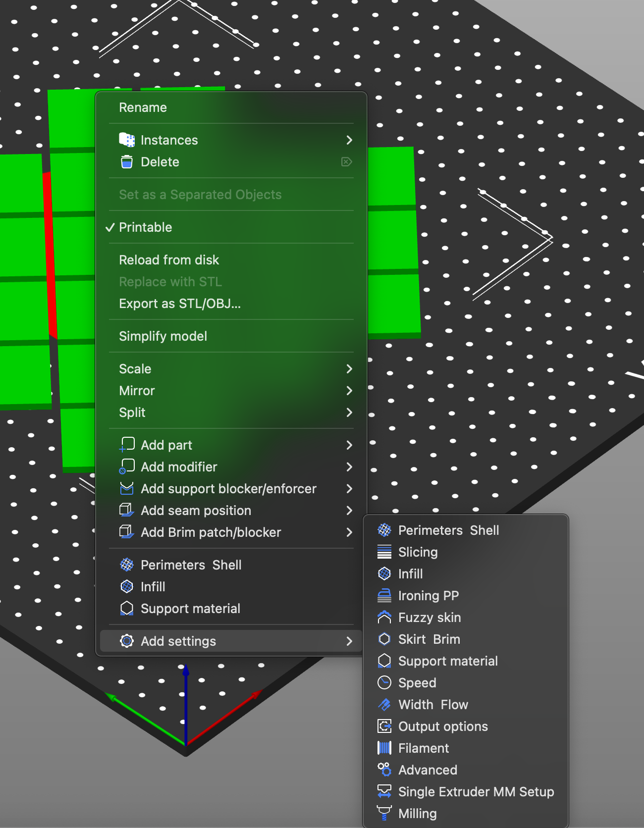Expand the Split submenu arrow
644x828 pixels.
coord(349,413)
